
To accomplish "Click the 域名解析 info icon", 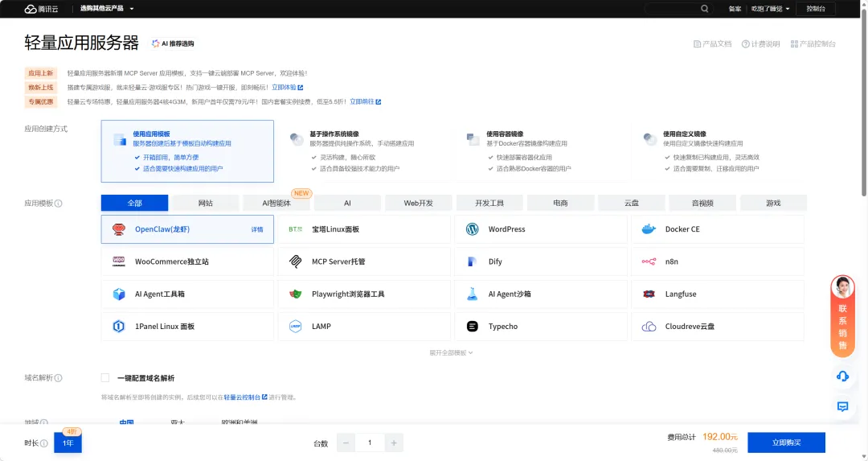I will 58,378.
